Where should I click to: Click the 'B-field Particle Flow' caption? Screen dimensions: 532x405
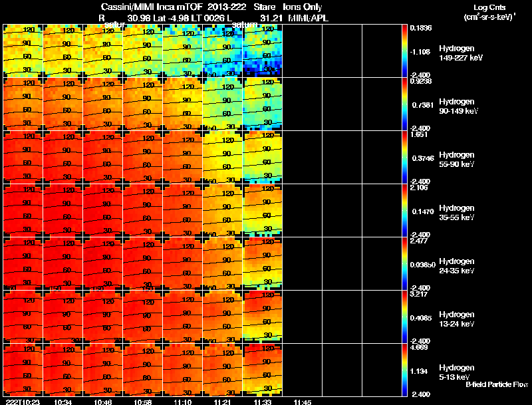[x=497, y=384]
